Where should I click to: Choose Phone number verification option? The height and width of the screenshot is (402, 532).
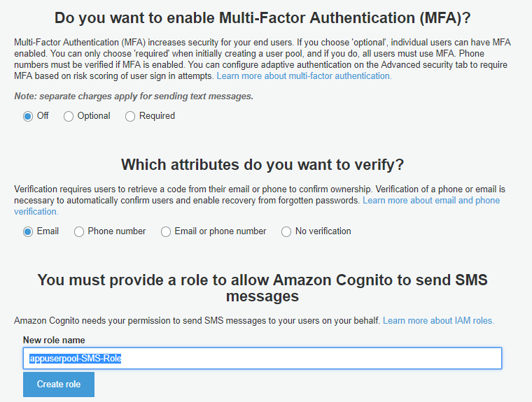pyautogui.click(x=79, y=231)
